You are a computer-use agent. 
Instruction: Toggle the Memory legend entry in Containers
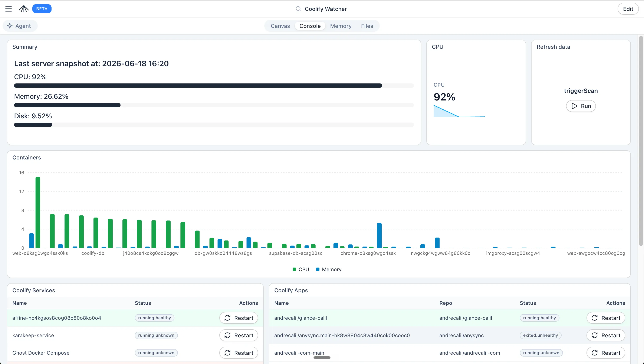[x=329, y=269]
